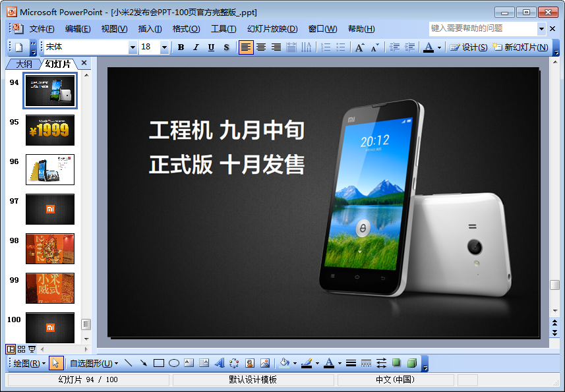Select the rectangle shape tool
The image size is (565, 392).
pyautogui.click(x=158, y=363)
